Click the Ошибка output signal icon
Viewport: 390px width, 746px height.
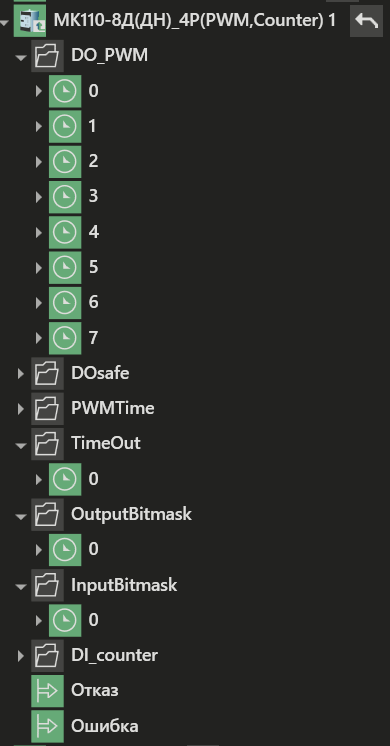coord(47,726)
